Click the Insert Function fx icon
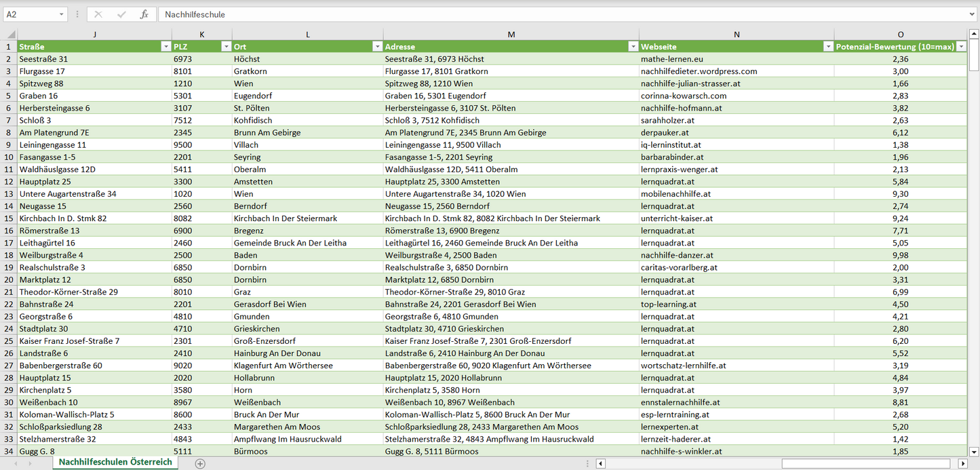Viewport: 980px width, 470px height. pyautogui.click(x=144, y=14)
